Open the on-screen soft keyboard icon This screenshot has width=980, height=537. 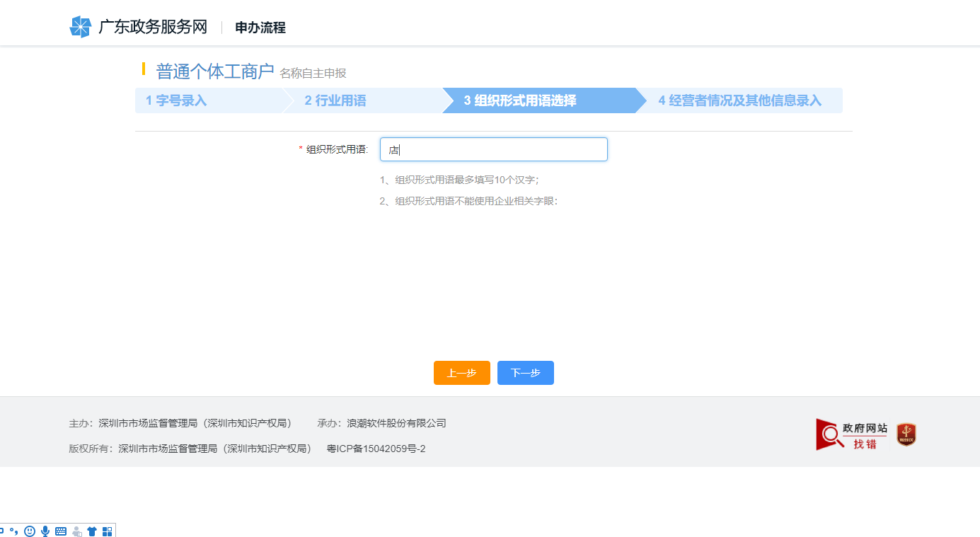pyautogui.click(x=61, y=531)
